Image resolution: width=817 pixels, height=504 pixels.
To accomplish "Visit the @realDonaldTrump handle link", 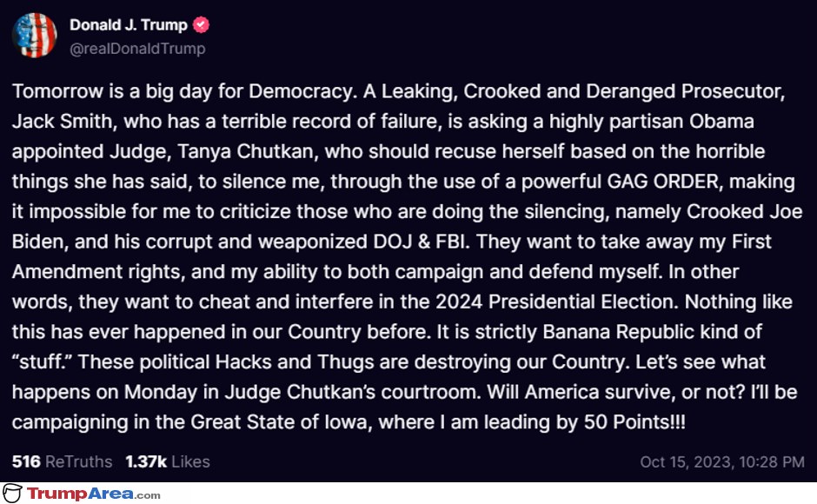I will [137, 49].
